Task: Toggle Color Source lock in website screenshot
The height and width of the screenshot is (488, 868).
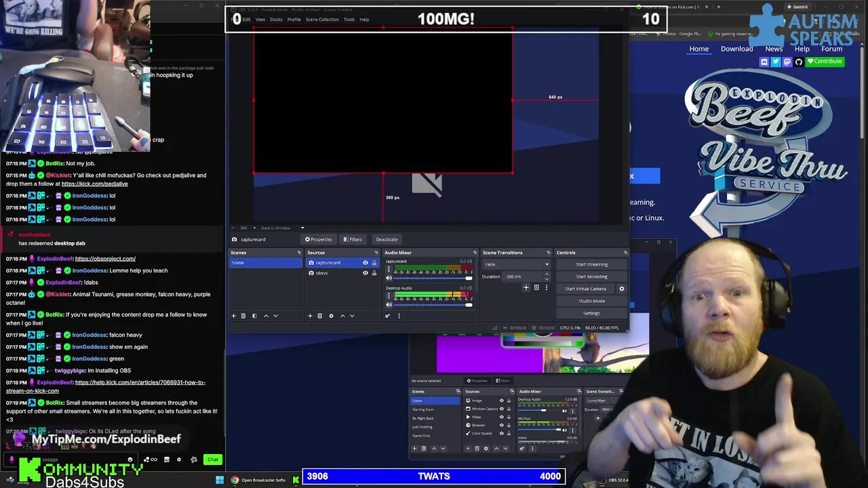Action: tap(509, 433)
